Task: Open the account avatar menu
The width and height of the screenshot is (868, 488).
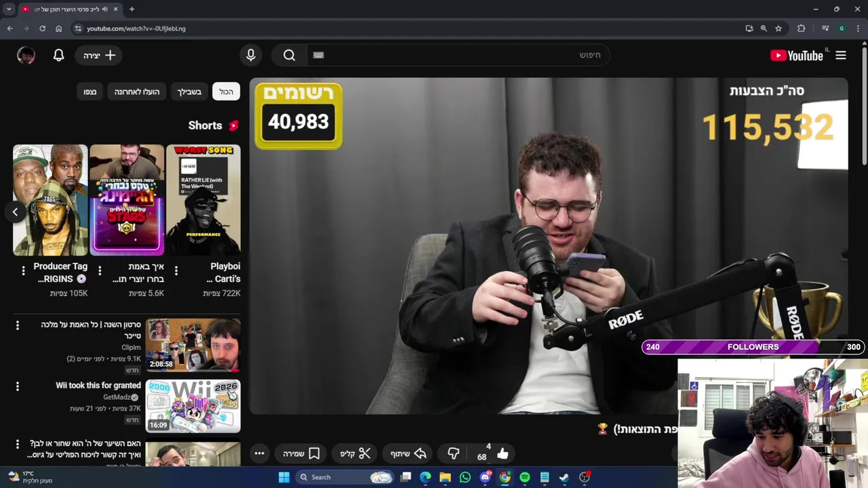Action: 26,56
